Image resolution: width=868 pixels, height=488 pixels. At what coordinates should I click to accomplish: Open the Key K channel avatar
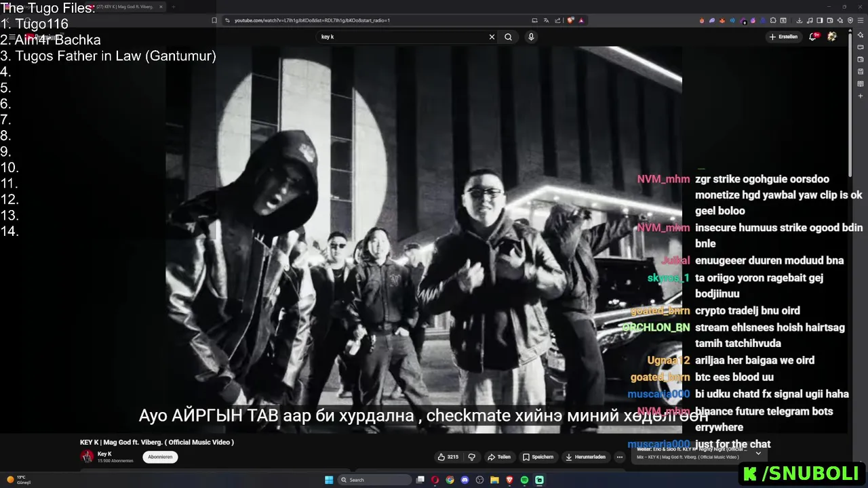87,457
